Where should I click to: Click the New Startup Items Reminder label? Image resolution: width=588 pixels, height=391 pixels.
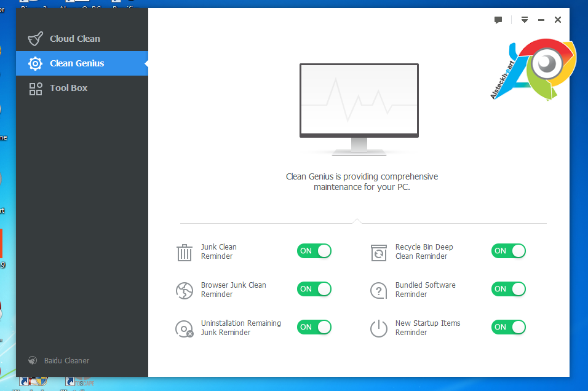click(x=428, y=328)
